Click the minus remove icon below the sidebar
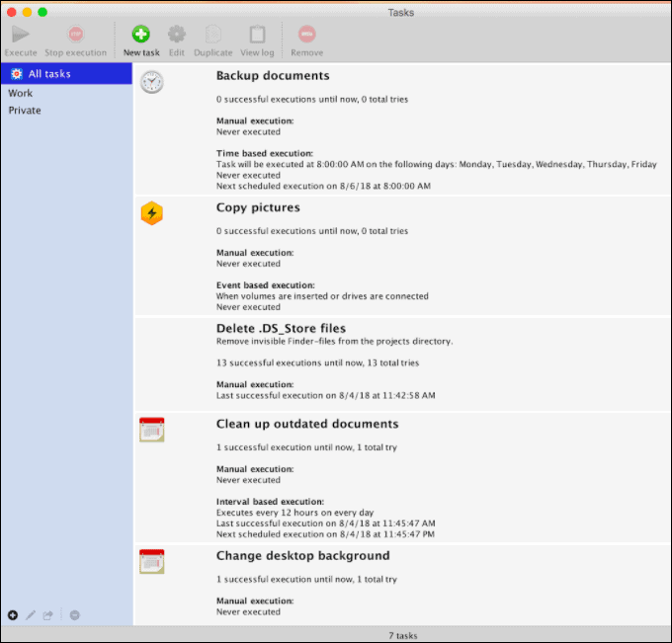Screen dimensions: 672x643 (x=74, y=614)
